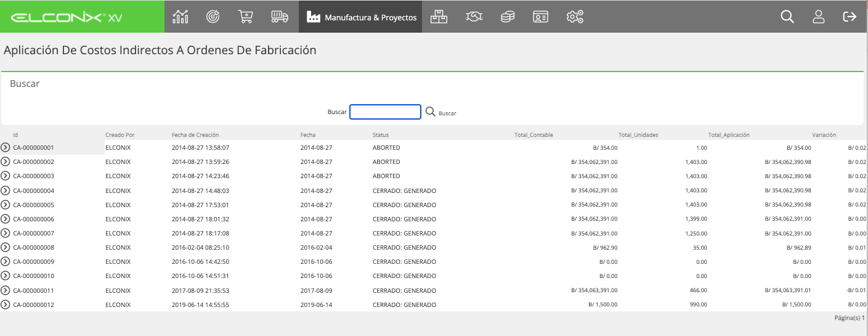Open the analytics chart icon in navbar

[180, 17]
